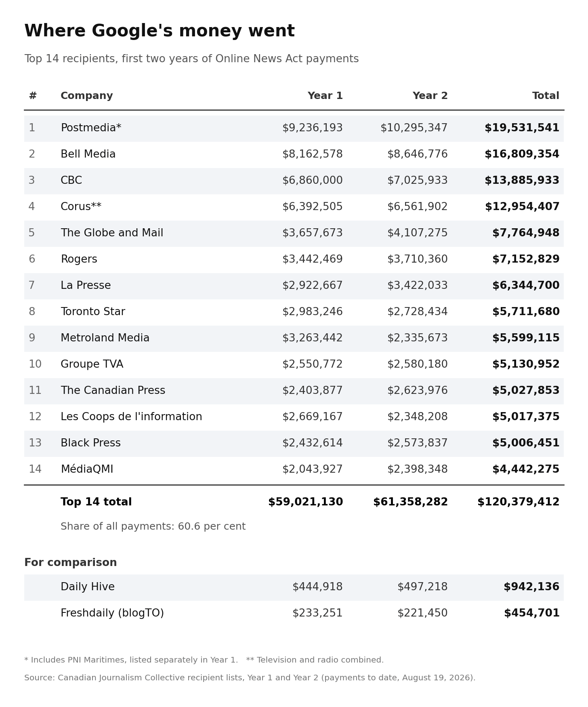Click the Top 14 total label
The image size is (588, 707).
[x=96, y=502]
